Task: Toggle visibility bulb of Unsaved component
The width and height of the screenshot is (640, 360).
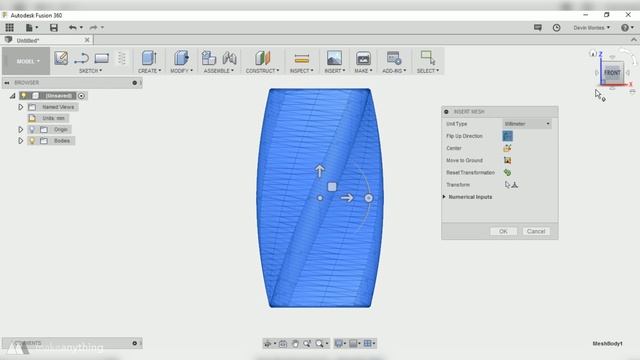Action: coord(24,96)
